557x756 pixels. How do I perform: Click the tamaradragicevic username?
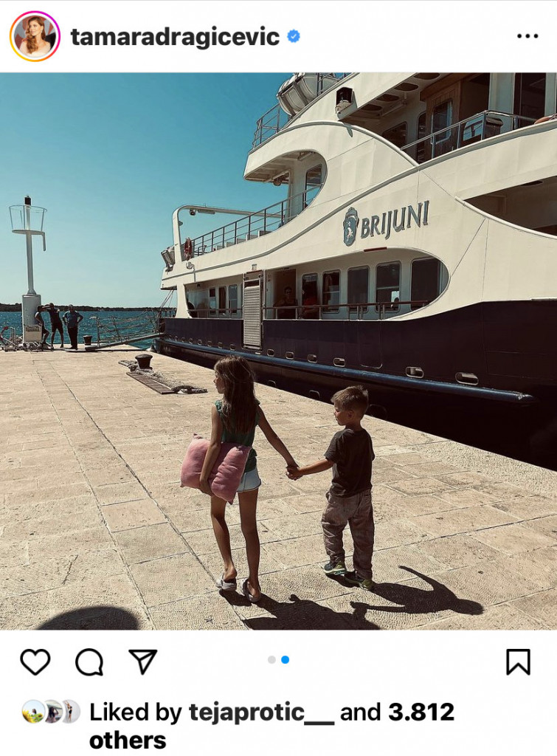pyautogui.click(x=175, y=38)
